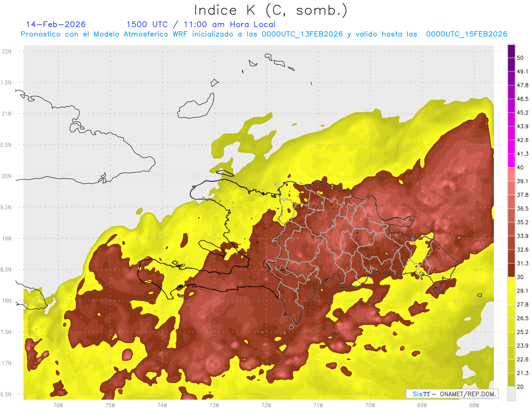Click the colorbar value 21.3
532x411 pixels.
click(523, 373)
